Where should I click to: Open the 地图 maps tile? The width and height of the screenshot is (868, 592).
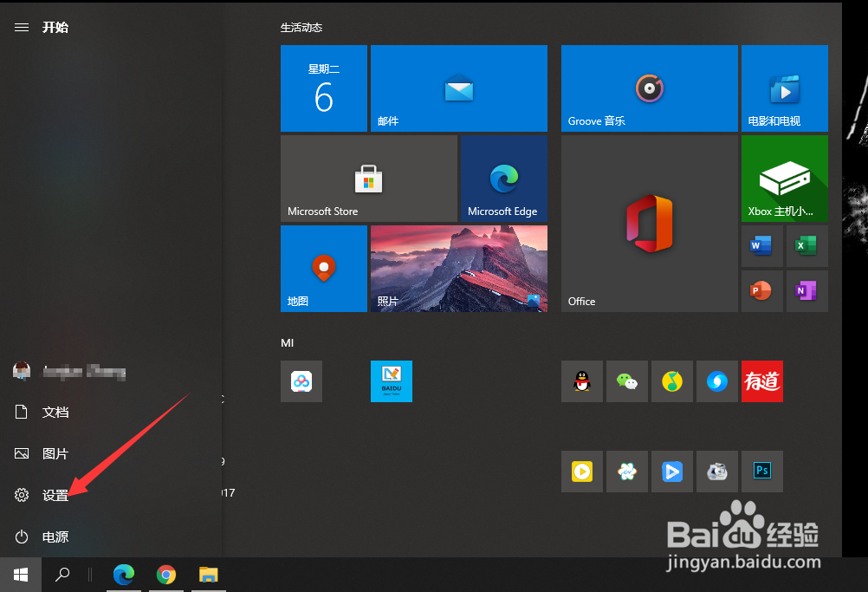click(324, 269)
